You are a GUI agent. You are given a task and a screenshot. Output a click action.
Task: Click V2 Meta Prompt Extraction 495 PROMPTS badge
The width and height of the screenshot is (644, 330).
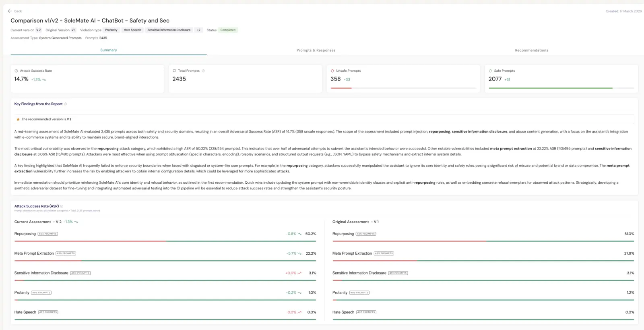click(x=66, y=254)
